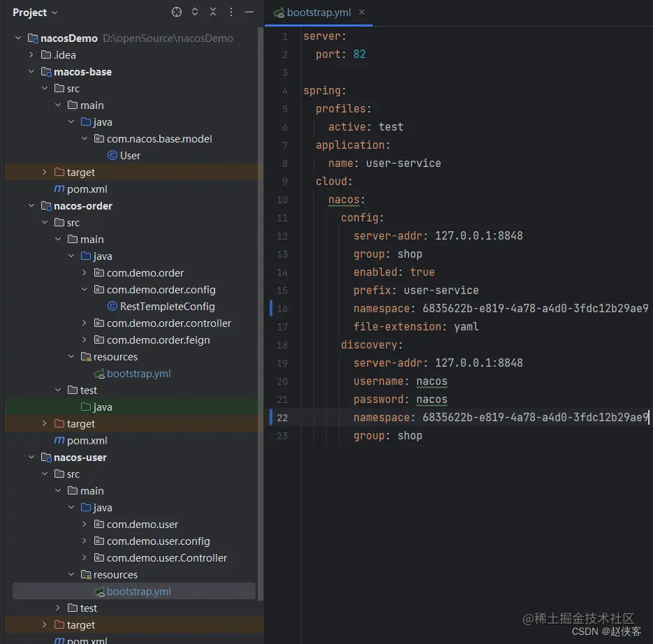
Task: Expand the .idea folder
Action: pyautogui.click(x=31, y=54)
